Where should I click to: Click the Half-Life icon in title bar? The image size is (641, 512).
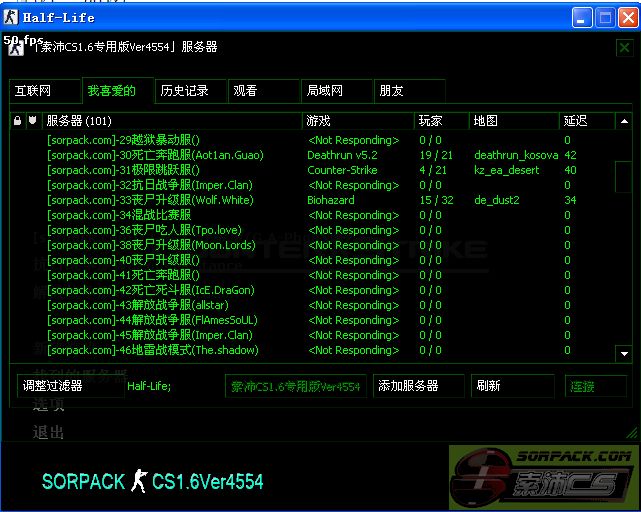tap(11, 17)
